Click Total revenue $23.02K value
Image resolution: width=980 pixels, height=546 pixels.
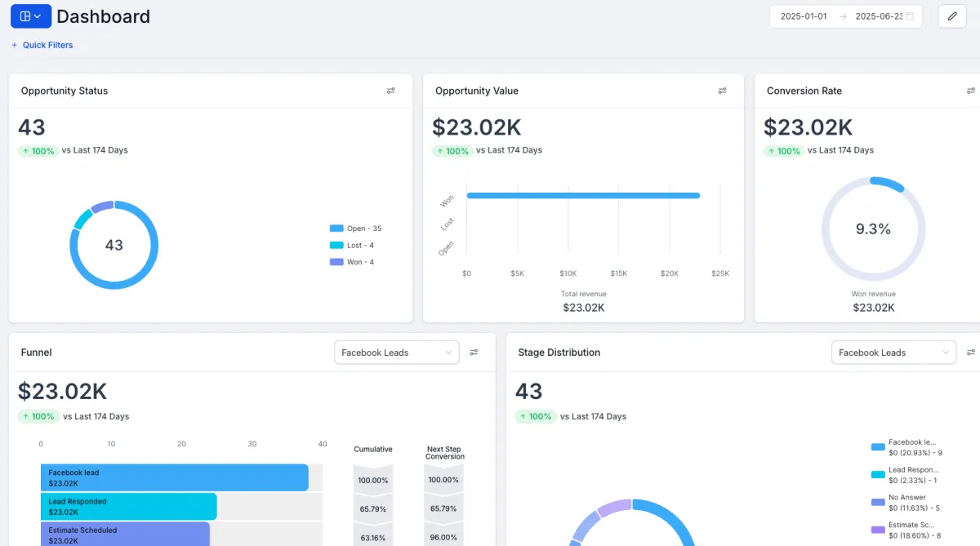pyautogui.click(x=584, y=308)
